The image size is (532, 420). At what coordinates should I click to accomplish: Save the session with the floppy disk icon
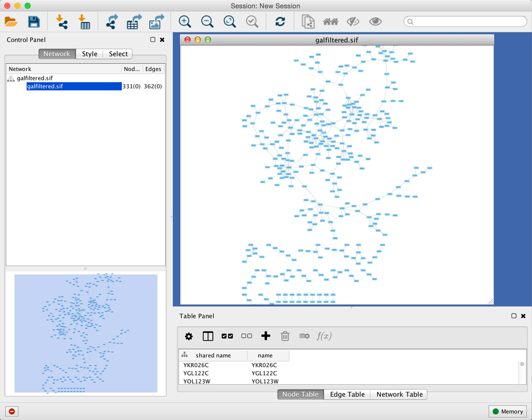(34, 22)
